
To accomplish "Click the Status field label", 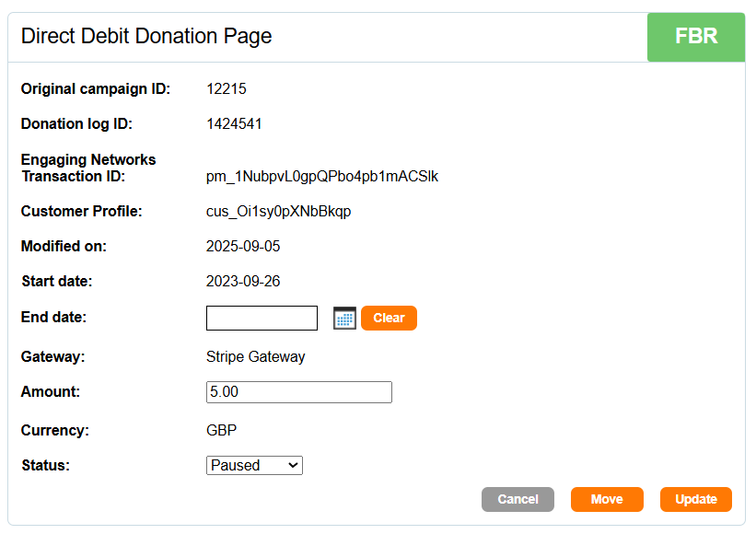I will pyautogui.click(x=45, y=466).
